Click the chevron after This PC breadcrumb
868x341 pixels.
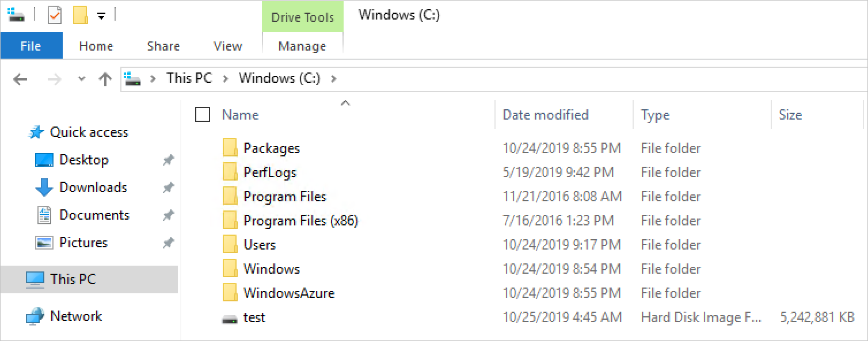(x=224, y=78)
